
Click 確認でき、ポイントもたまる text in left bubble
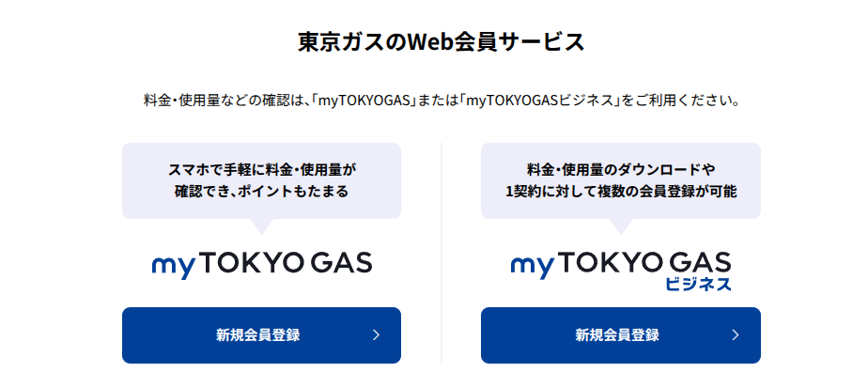click(x=261, y=192)
